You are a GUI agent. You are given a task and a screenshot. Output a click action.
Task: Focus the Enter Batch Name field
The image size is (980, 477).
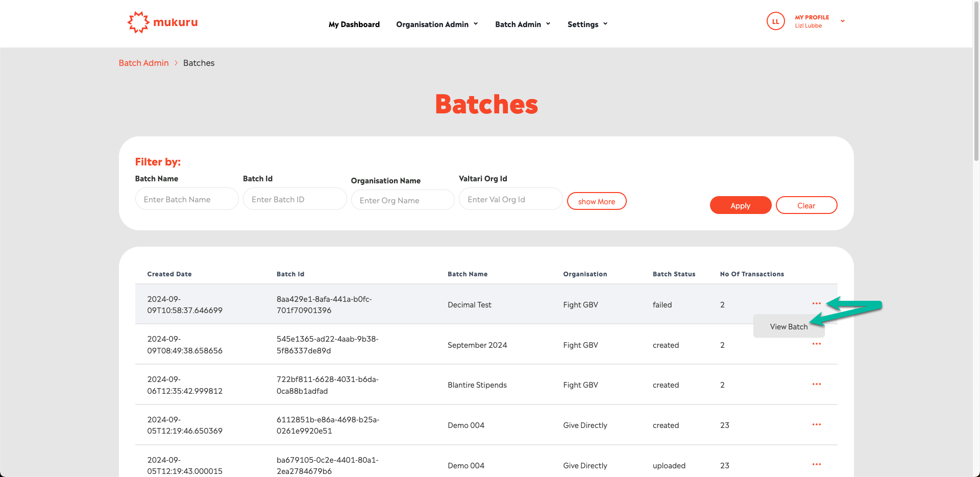(x=187, y=199)
